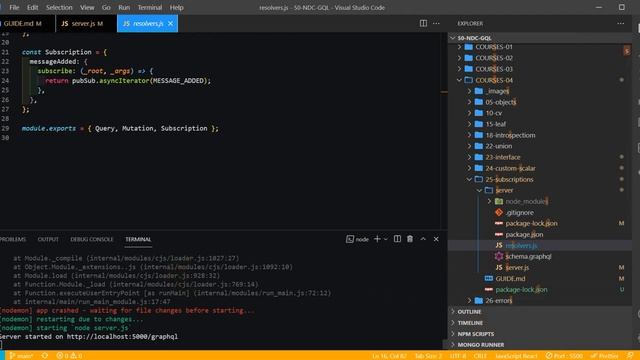The image size is (640, 360).
Task: Change Tab Size in the status bar
Action: coord(428,356)
